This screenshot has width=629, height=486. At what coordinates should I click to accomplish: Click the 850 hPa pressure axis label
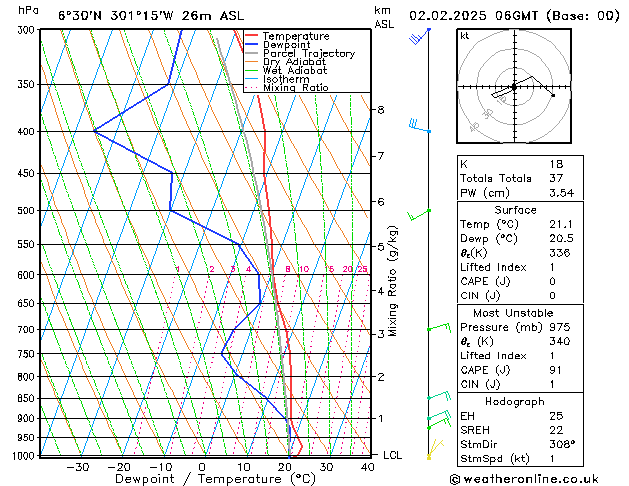click(x=26, y=399)
